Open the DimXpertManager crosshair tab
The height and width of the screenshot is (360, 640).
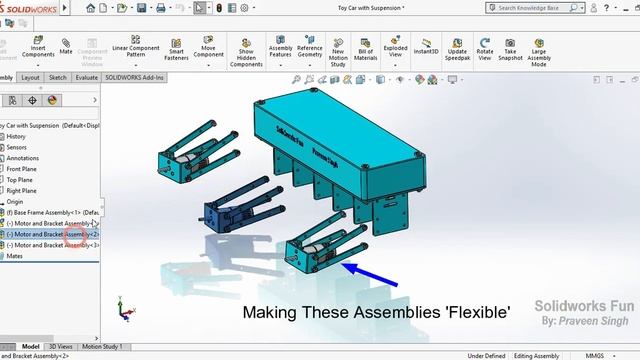click(32, 100)
